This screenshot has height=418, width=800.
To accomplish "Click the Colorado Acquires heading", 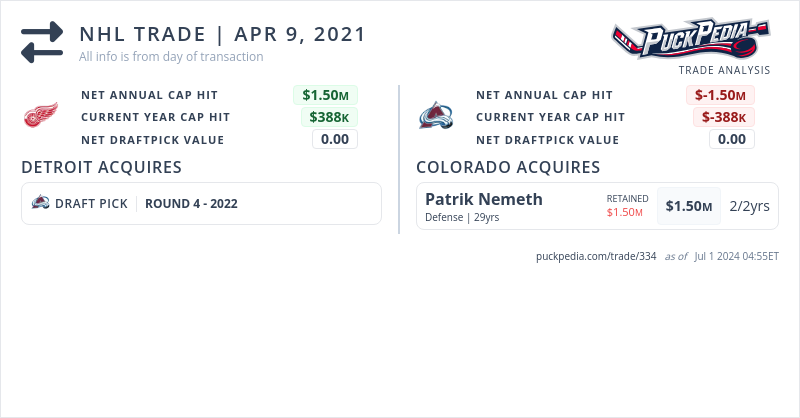I will (x=508, y=167).
